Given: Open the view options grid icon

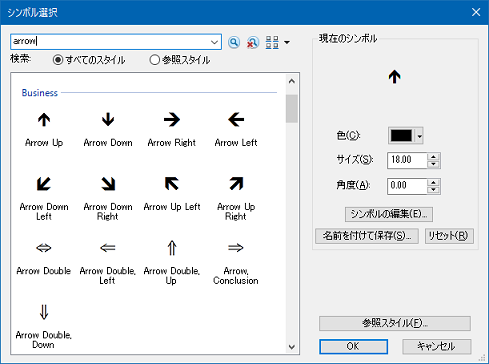Looking at the screenshot, I should (x=272, y=42).
